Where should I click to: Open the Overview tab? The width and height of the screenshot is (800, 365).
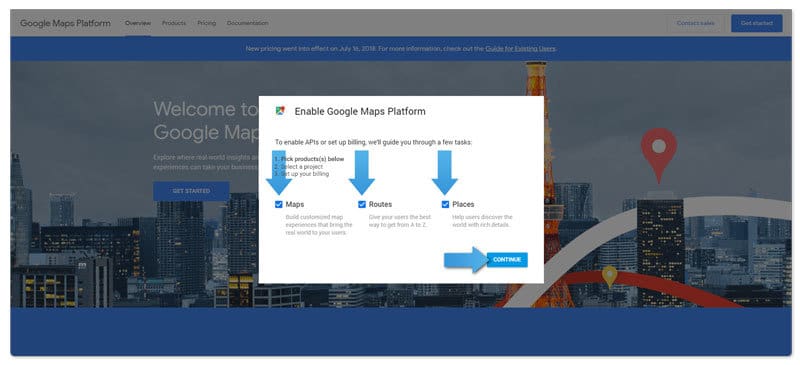(x=138, y=23)
